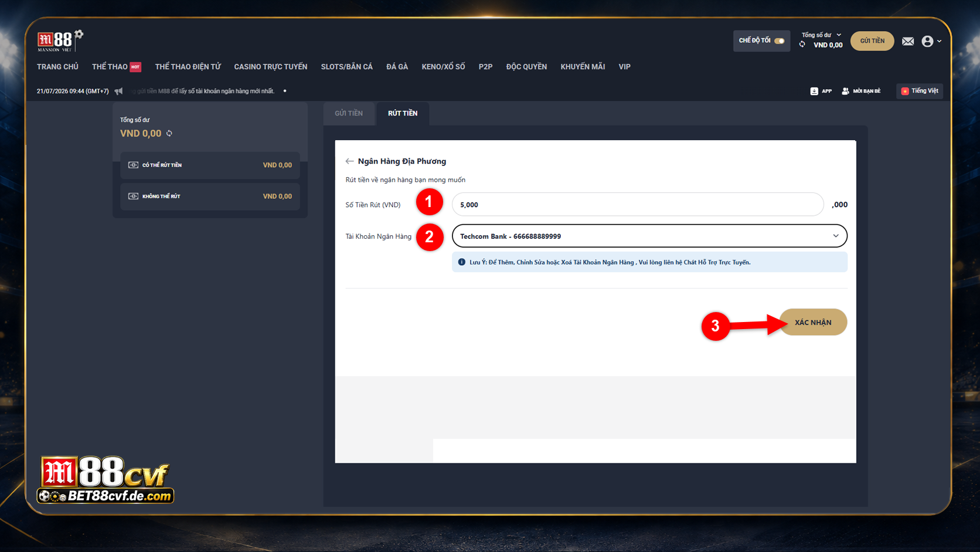Open the Tiếng Việt language selector
This screenshot has height=552, width=980.
(920, 91)
